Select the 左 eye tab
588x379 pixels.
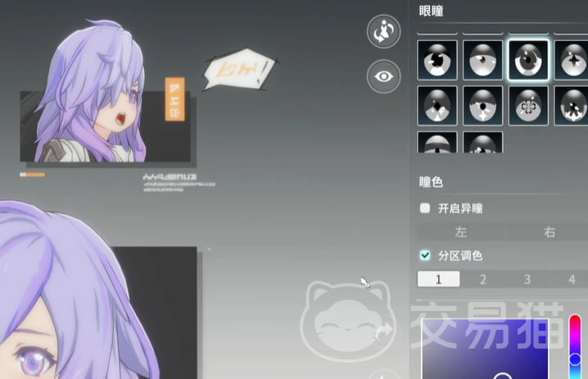click(x=461, y=232)
